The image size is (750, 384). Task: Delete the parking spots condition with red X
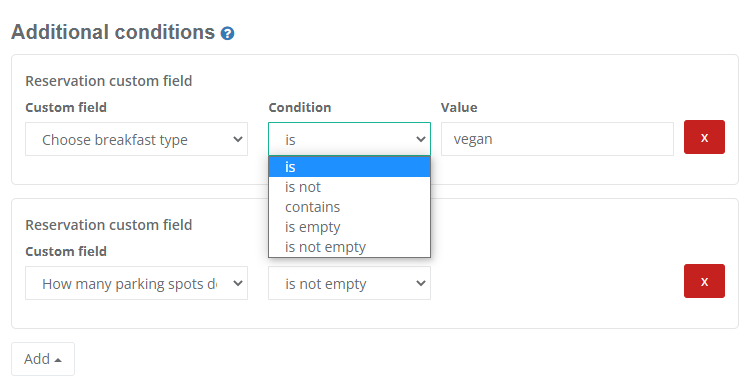click(704, 281)
